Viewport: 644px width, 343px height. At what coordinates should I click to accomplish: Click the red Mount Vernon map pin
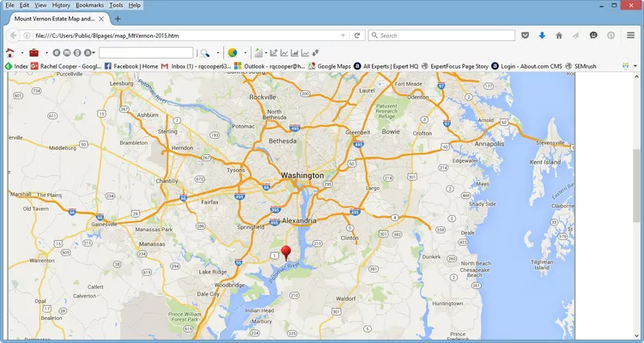pyautogui.click(x=287, y=252)
